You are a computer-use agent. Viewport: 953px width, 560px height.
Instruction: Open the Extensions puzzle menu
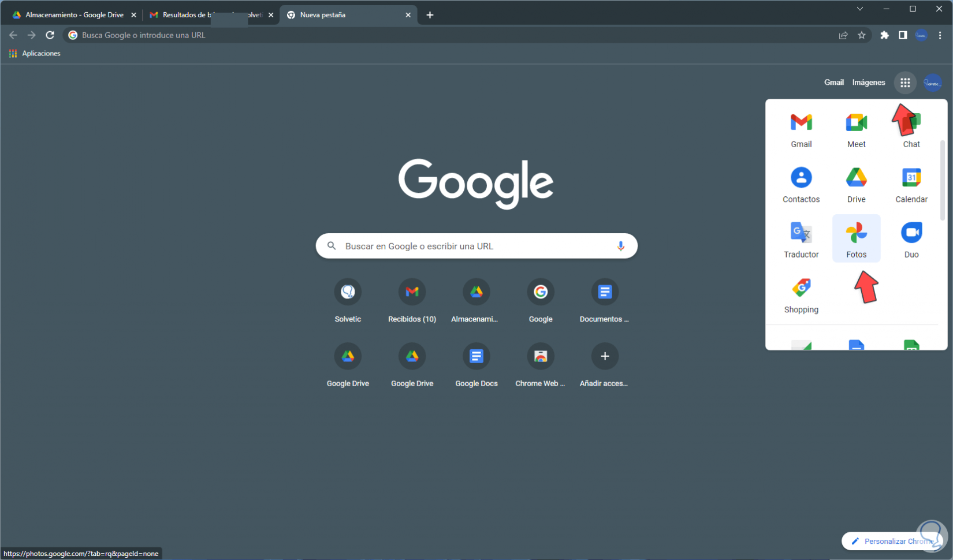[884, 35]
